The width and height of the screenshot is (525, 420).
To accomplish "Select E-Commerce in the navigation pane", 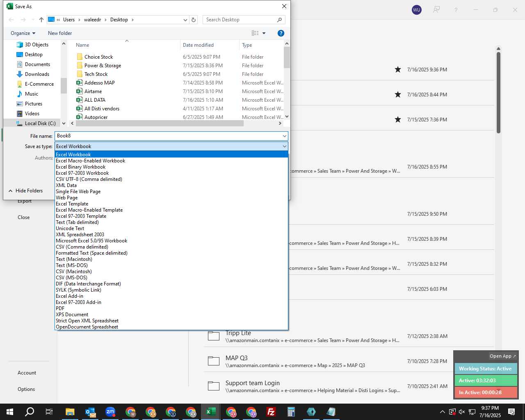I will 39,84.
